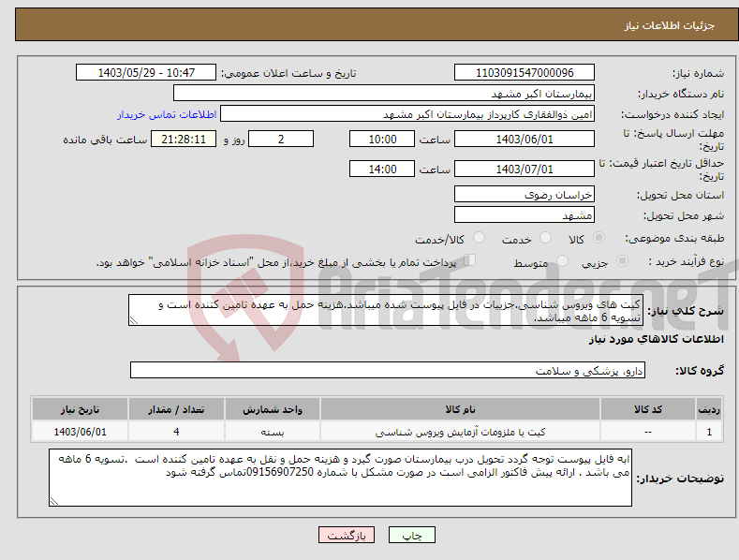Image resolution: width=739 pixels, height=560 pixels.
Task: Click the quantity cell 4
Action: click(x=176, y=432)
